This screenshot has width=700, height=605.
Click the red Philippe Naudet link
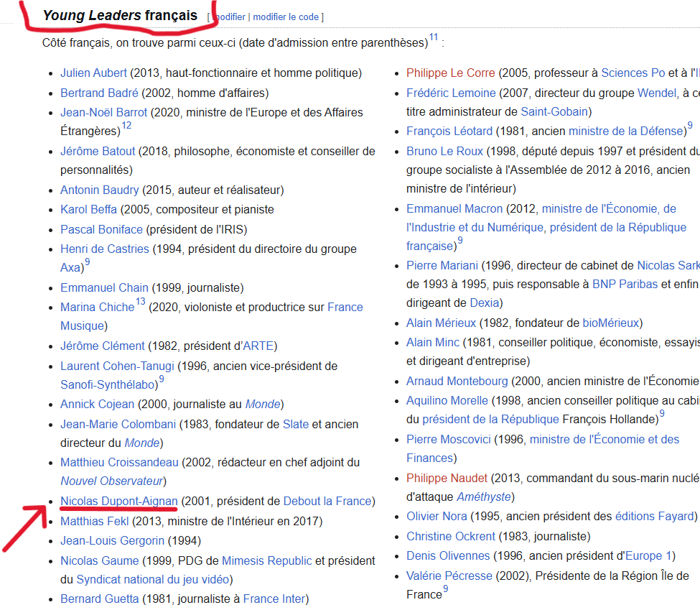click(x=447, y=478)
